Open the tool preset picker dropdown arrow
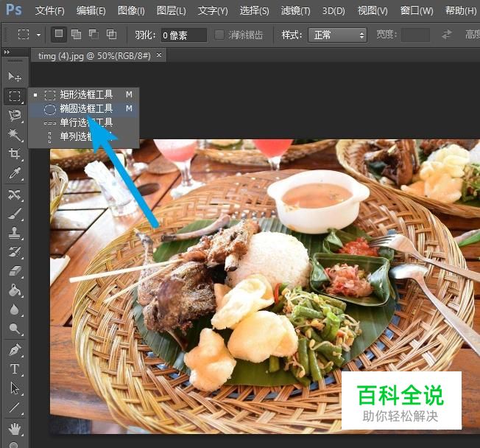This screenshot has width=480, height=448. click(38, 35)
